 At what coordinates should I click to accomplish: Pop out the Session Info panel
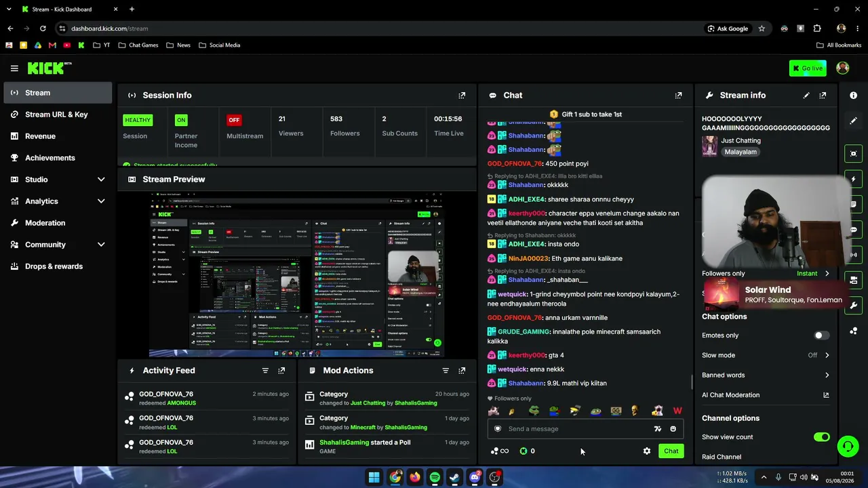[x=462, y=96]
